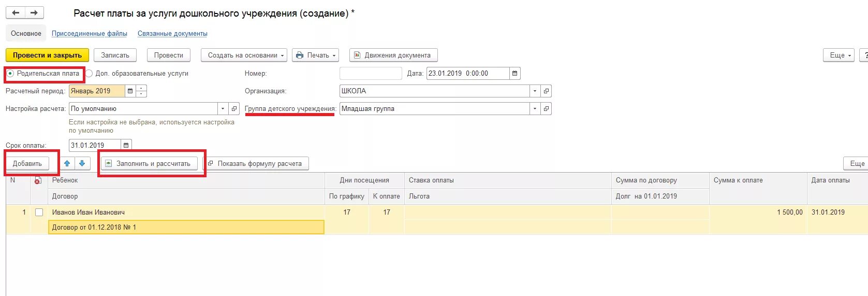Select cell Иванов Иван Иванович
The image size is (868, 296).
coord(186,213)
